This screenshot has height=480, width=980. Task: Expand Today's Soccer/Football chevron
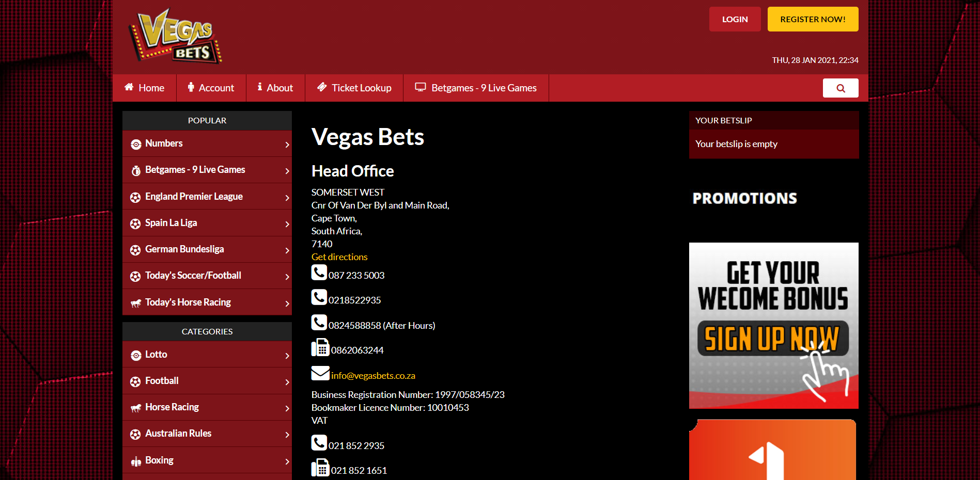287,277
